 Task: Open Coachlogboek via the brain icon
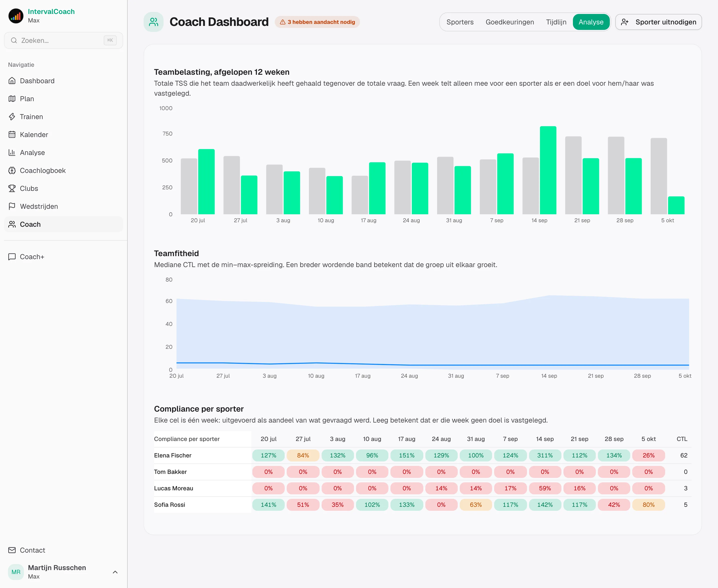(12, 170)
